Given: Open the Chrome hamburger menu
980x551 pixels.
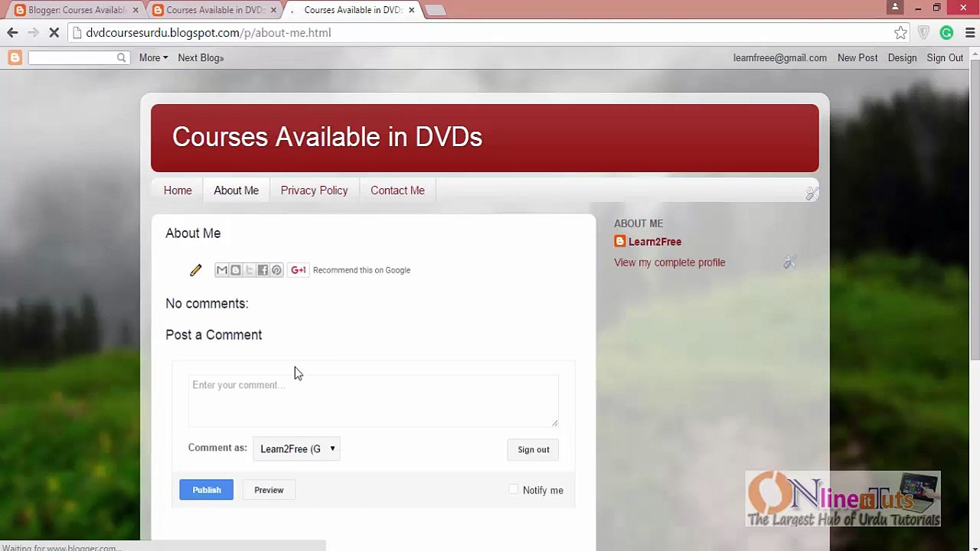Looking at the screenshot, I should 970,33.
